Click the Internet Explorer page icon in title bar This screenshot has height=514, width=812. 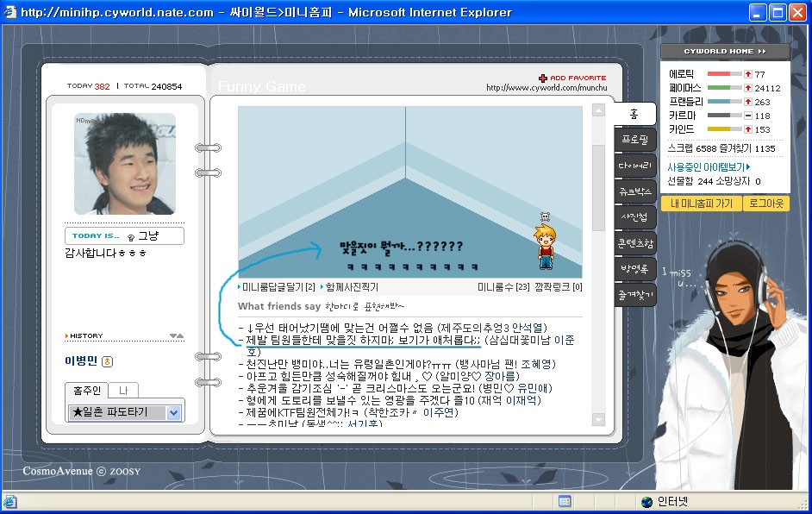(9, 12)
